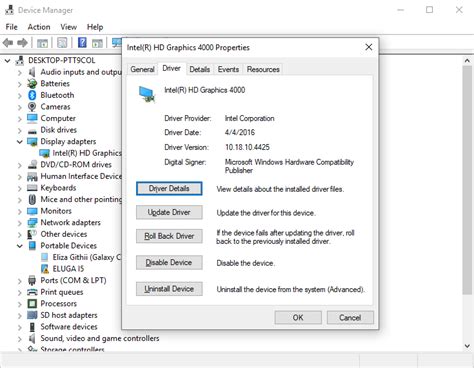This screenshot has height=368, width=474.
Task: Select the Eliza Githii (Galaxy) portable device
Action: [x=87, y=257]
